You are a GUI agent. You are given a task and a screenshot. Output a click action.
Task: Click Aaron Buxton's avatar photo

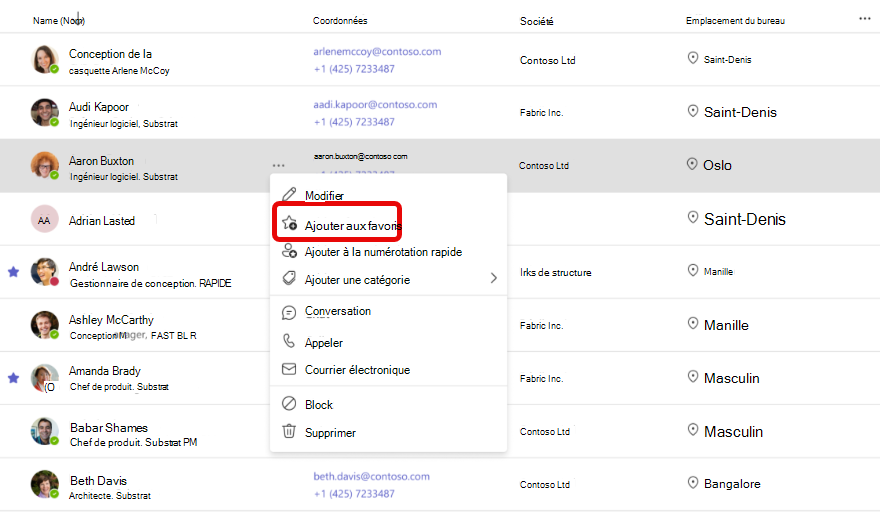44,166
